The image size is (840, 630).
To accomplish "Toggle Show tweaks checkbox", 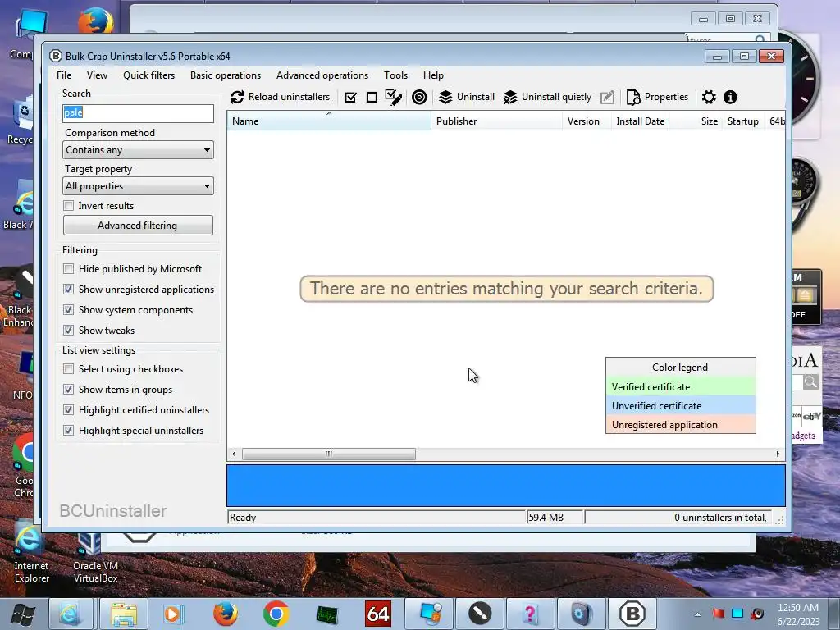I will coord(69,331).
